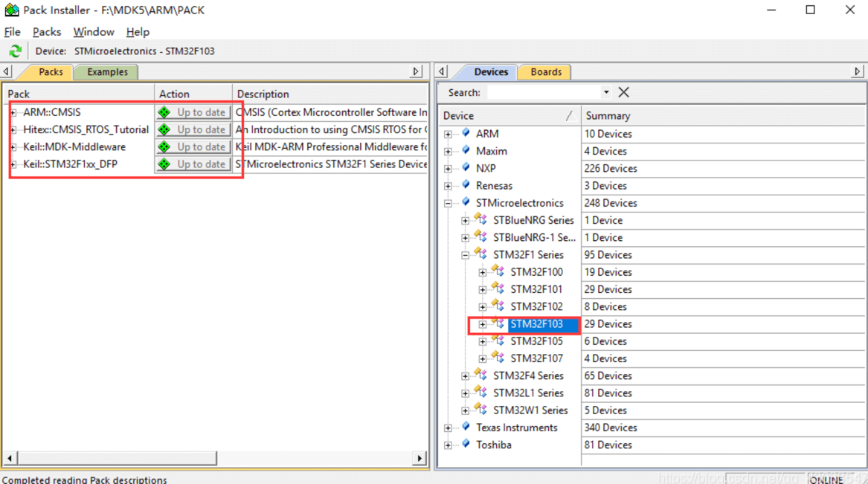868x484 pixels.
Task: Click the clear search X icon
Action: tap(623, 92)
